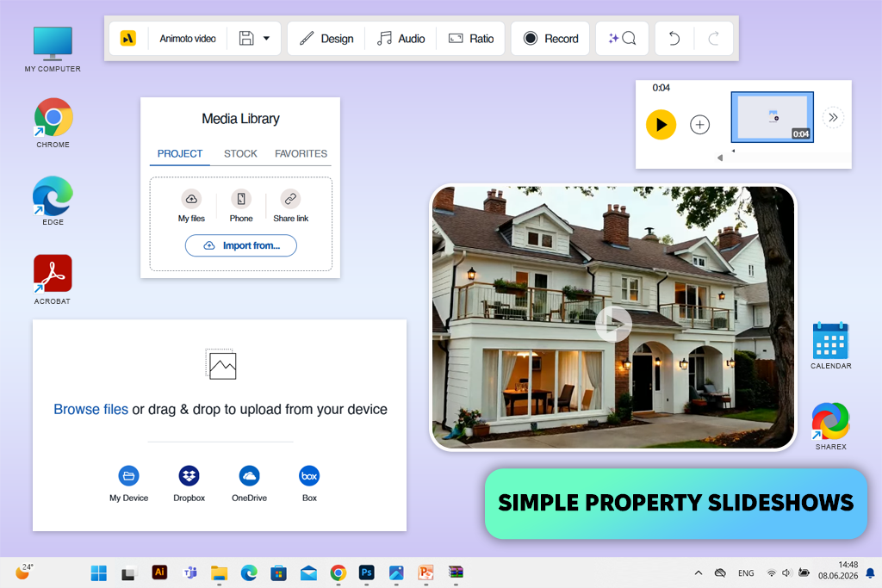Click the image placeholder icon in upload panel
Viewport: 882px width, 588px height.
coord(221,364)
